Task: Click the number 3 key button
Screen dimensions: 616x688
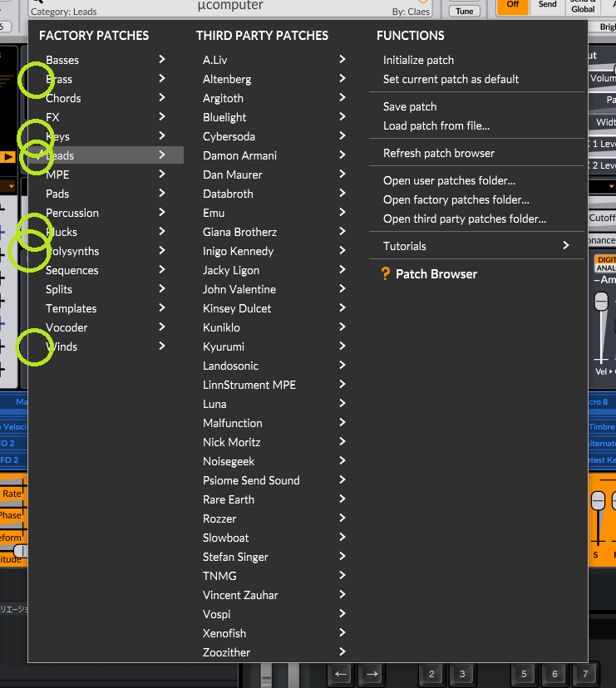Action: coord(462,674)
